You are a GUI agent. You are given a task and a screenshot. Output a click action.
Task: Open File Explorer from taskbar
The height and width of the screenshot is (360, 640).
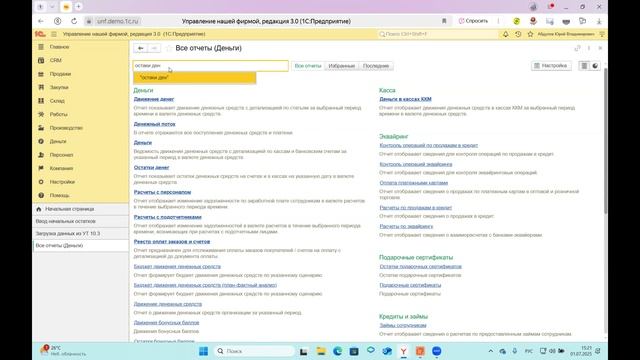[x=321, y=351]
